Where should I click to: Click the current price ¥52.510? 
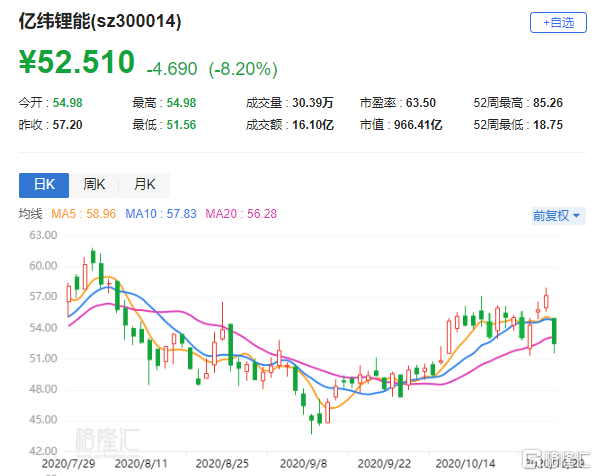pos(77,62)
